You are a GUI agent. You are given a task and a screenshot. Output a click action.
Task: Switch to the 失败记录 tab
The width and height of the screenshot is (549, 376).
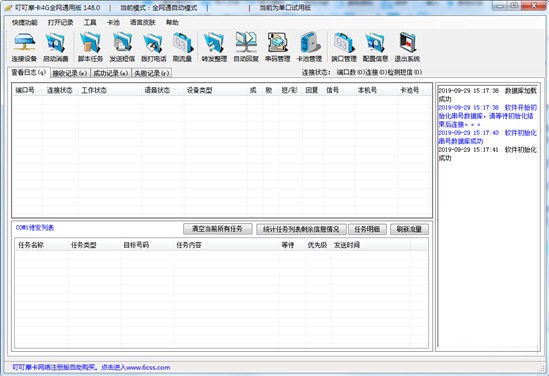(152, 73)
